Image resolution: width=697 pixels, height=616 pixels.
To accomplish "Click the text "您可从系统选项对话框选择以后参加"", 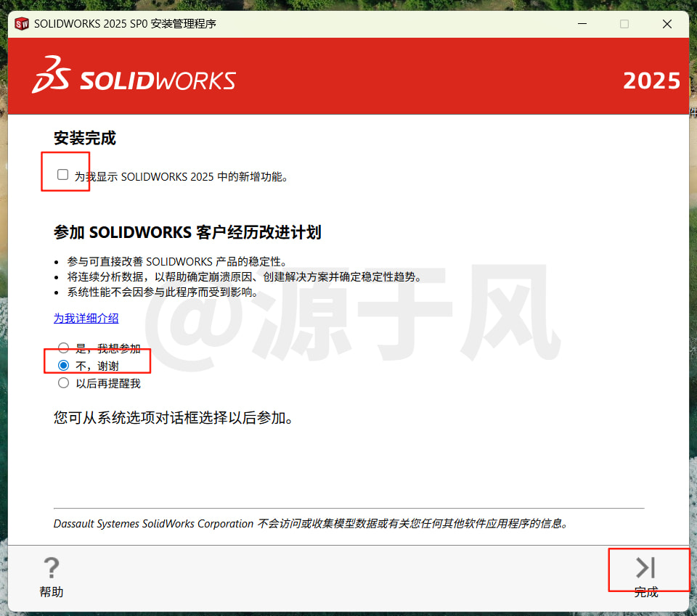I will 174,418.
